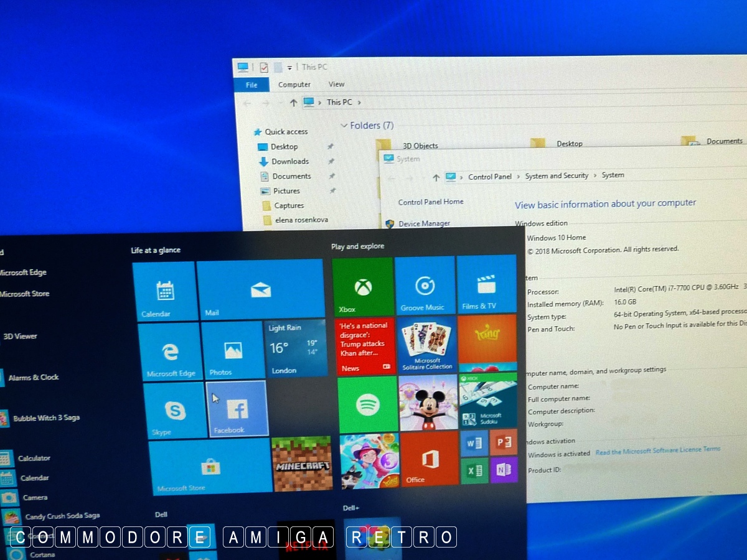This screenshot has height=560, width=747.
Task: Open the Skype tile
Action: (175, 411)
